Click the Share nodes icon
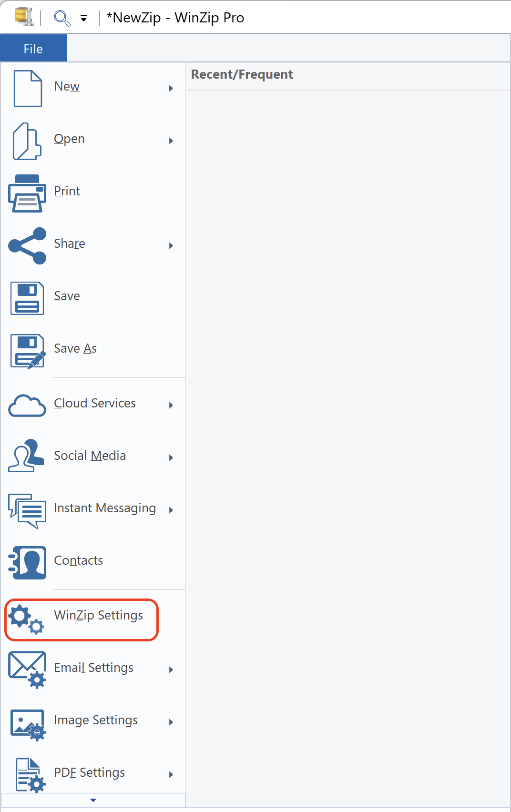Screen dimensions: 511x812 tap(27, 245)
